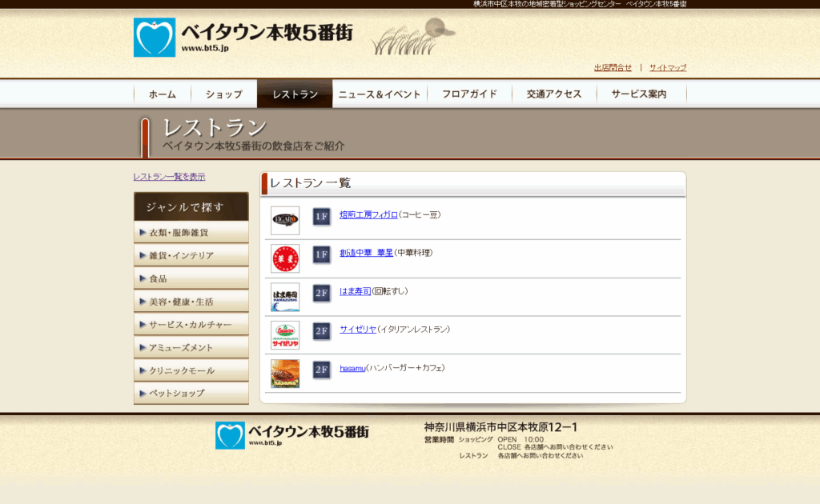820x504 pixels.
Task: Click the 1F floor badge beside 焙煎工房フィガロ
Action: tap(321, 217)
